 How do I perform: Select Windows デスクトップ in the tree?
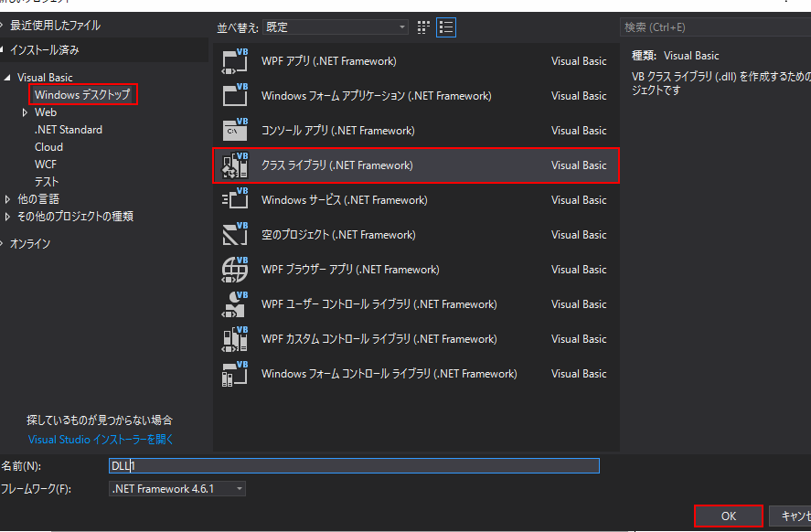click(x=83, y=95)
